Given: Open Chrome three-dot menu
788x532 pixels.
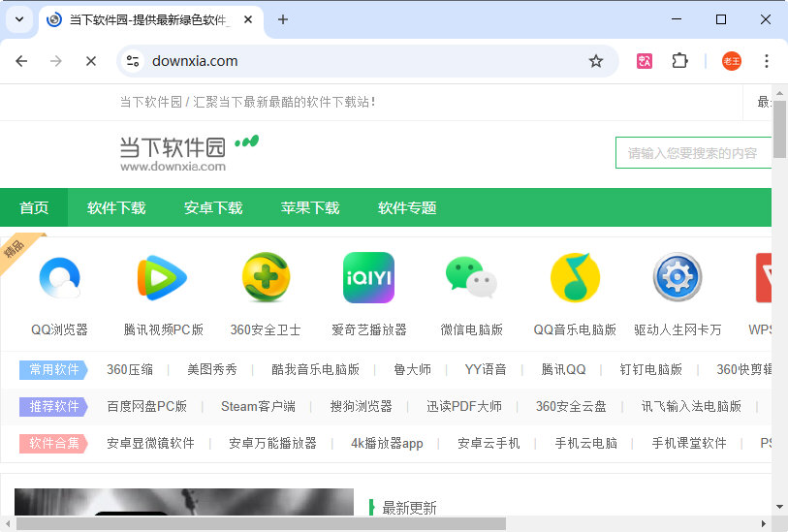Looking at the screenshot, I should point(767,61).
